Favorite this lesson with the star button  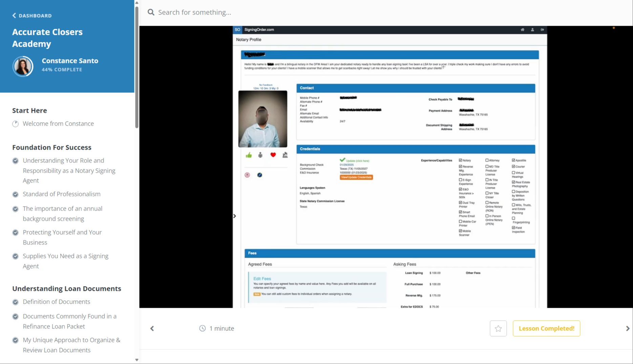click(498, 328)
